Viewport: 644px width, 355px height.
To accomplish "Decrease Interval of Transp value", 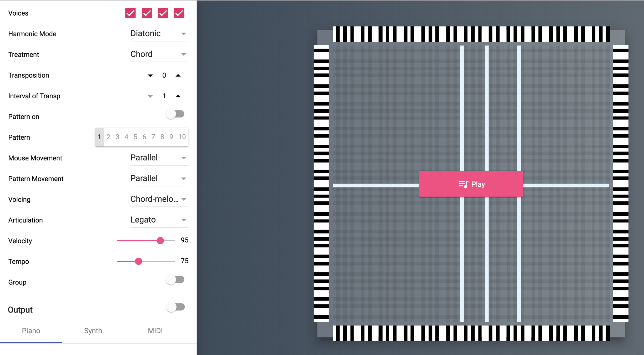I will [150, 96].
